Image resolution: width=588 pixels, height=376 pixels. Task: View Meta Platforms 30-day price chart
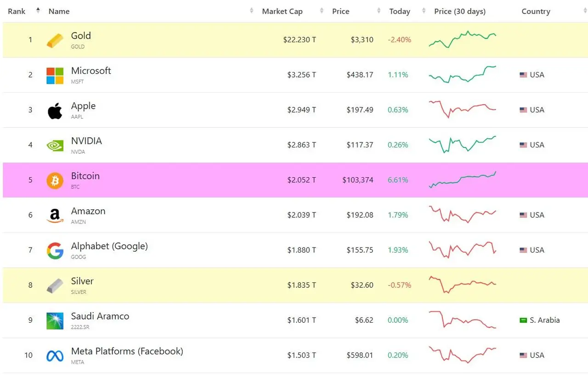coord(462,355)
